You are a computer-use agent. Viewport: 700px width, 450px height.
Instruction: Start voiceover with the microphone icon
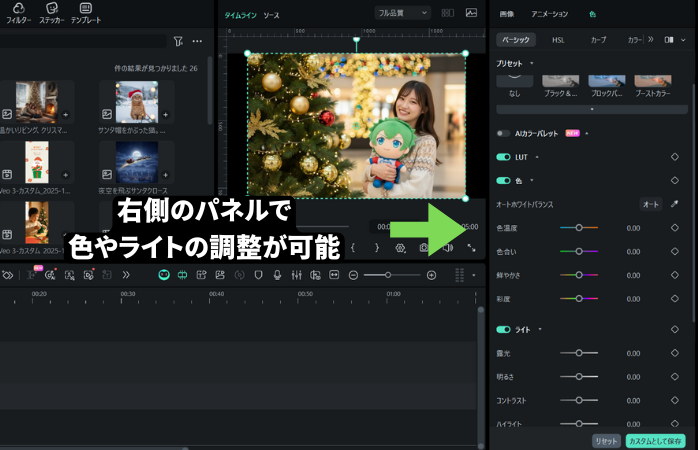click(x=277, y=275)
